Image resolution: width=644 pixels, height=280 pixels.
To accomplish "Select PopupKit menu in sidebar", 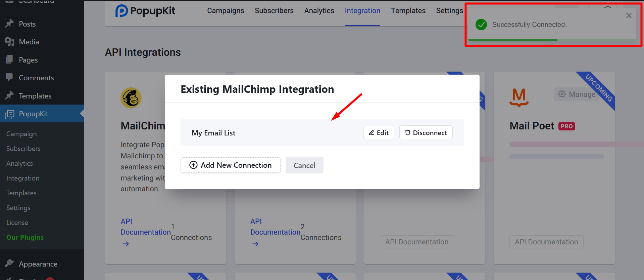I will click(42, 114).
